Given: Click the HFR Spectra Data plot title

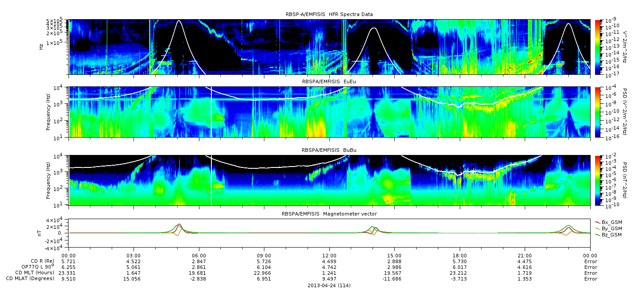Looking at the screenshot, I should (329, 14).
